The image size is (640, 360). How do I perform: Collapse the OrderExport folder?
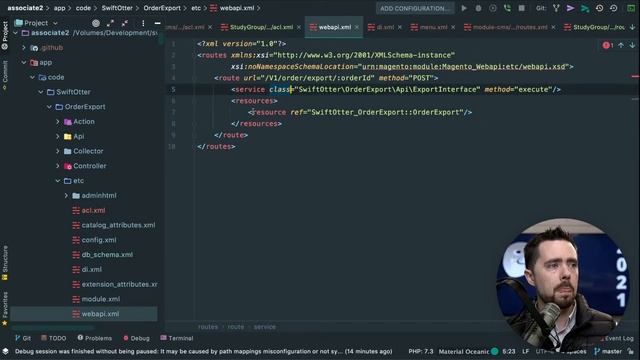(x=49, y=107)
